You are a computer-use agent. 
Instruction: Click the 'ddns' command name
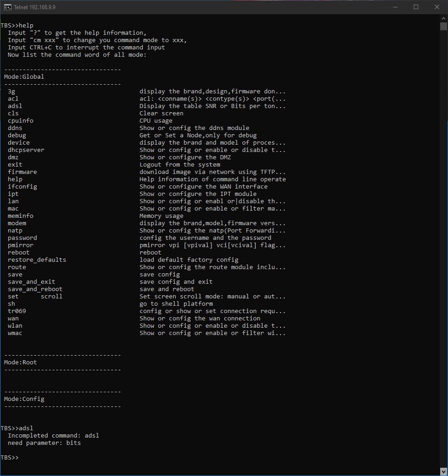click(15, 128)
